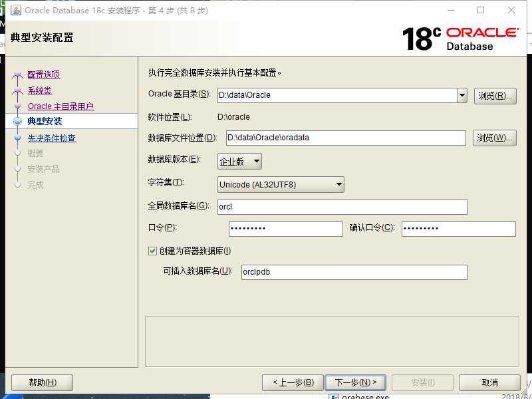This screenshot has width=532, height=399.
Task: Click the 字符集(T) label
Action: pos(166,182)
